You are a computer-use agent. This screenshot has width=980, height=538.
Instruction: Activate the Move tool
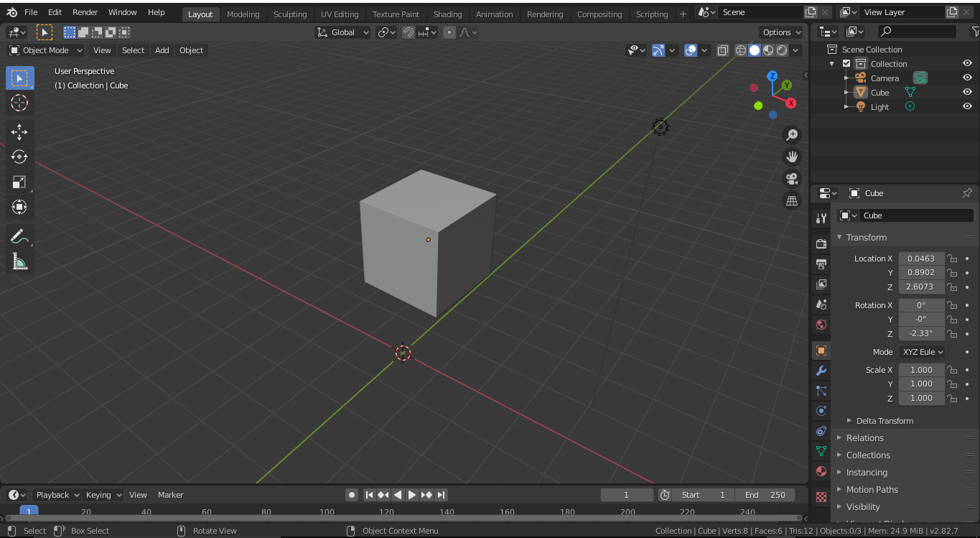pyautogui.click(x=20, y=131)
